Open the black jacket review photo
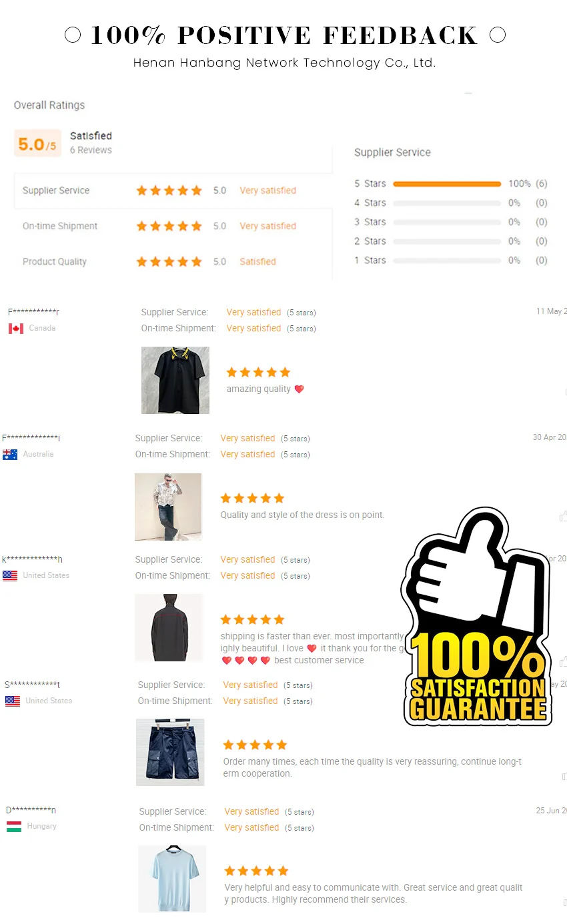This screenshot has height=924, width=567. (x=169, y=628)
